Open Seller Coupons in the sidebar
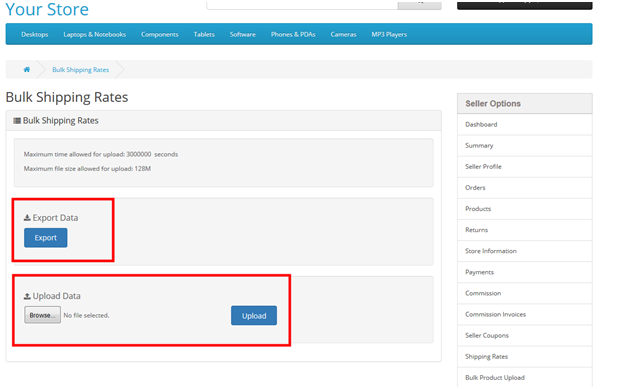This screenshot has width=628, height=389. [525, 336]
